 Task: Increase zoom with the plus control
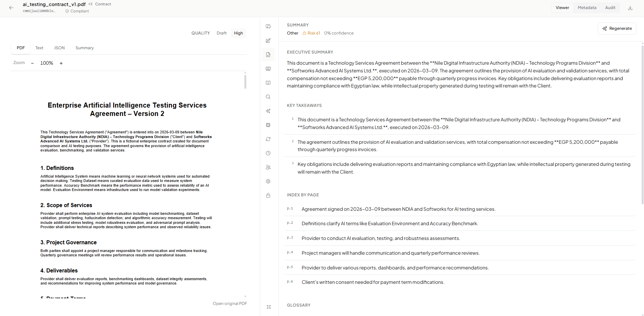point(61,63)
